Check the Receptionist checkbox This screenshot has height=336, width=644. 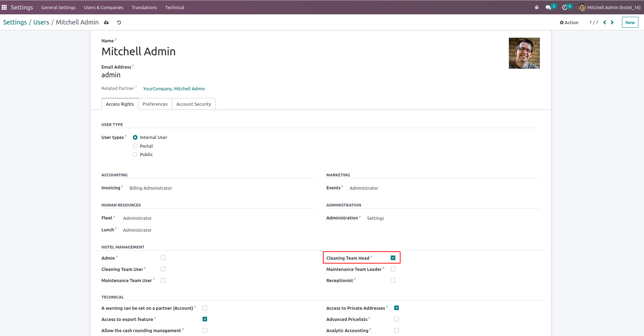[x=393, y=280]
